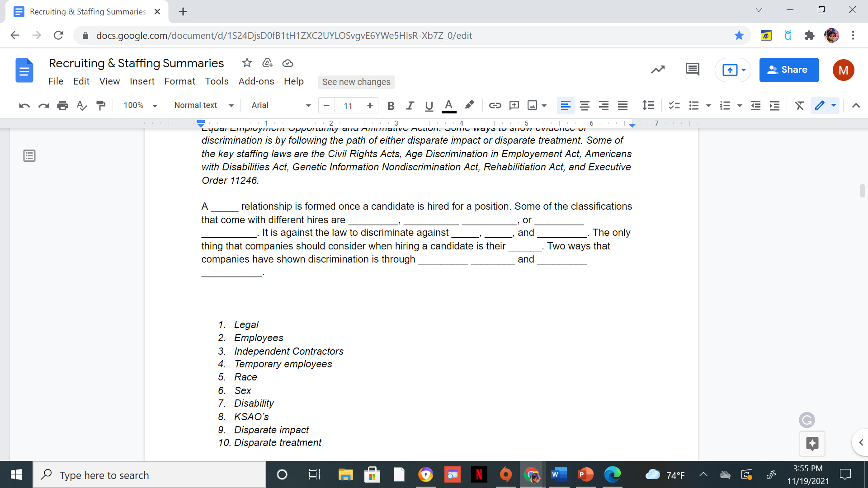Open the Arial font dropdown
The width and height of the screenshot is (868, 488).
281,105
